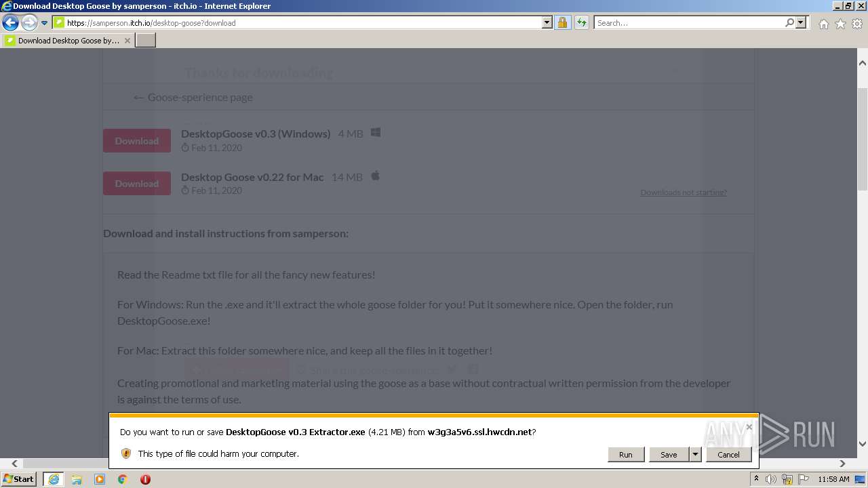Screen dimensions: 868x488
Task: Close the download notification bar
Action: tap(749, 427)
